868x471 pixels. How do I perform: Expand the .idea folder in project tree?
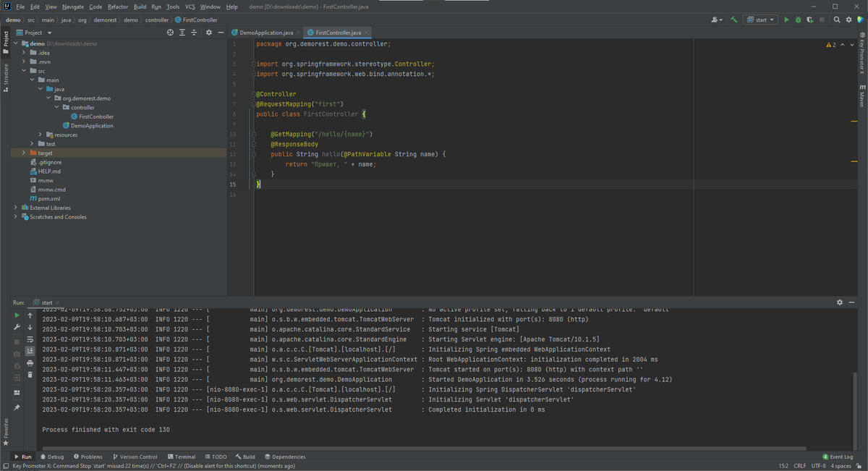click(x=24, y=53)
